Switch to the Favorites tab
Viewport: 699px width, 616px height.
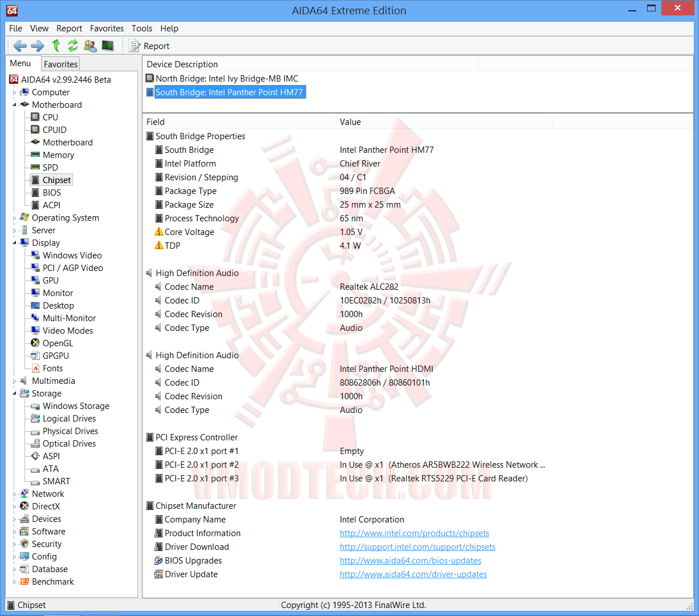pos(60,64)
